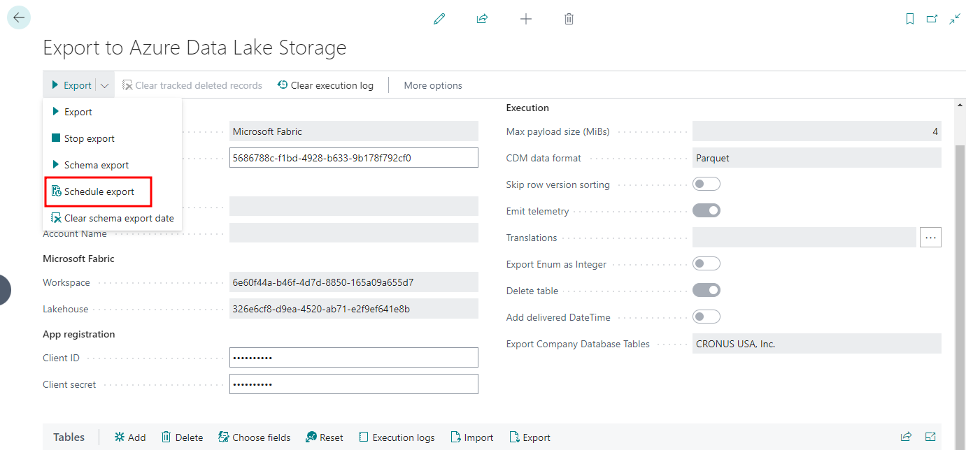
Task: Toggle Skip row version sorting switch
Action: (x=706, y=184)
